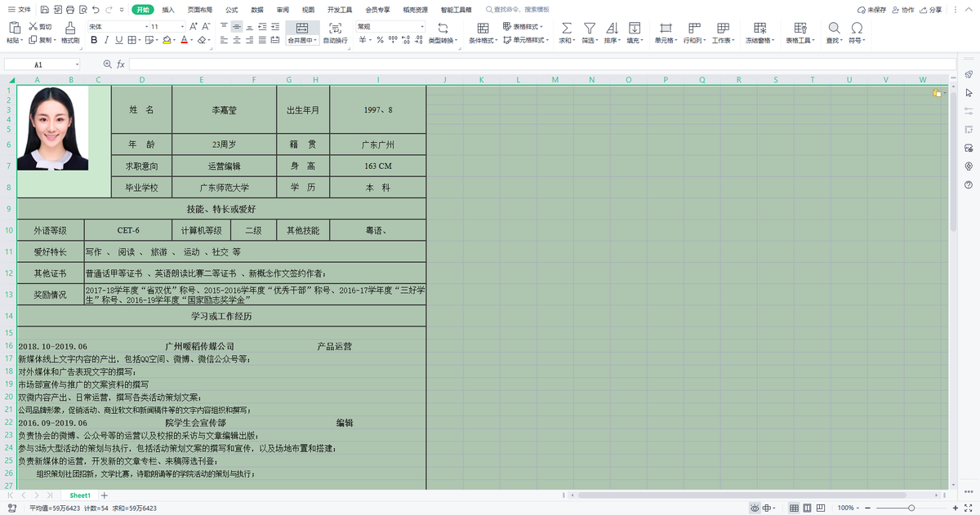Viewport: 980px width, 515px height.
Task: Select the Sheet1 worksheet tab
Action: coord(79,495)
